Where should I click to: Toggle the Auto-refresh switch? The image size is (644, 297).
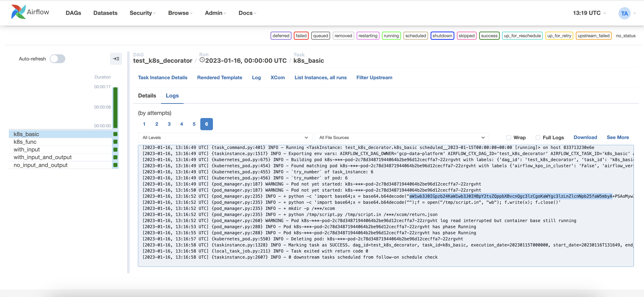point(57,59)
